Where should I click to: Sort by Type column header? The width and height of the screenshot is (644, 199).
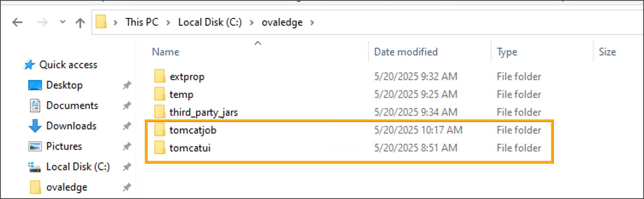(x=506, y=52)
